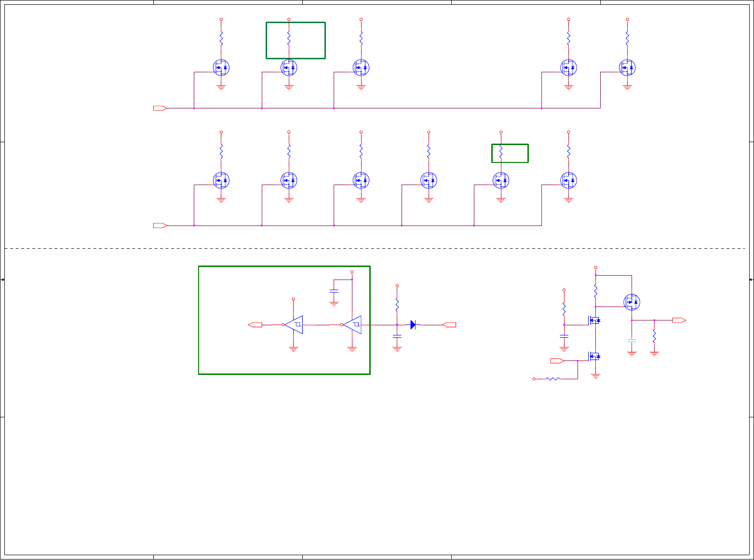
Task: Select the leftmost MOSFET in the top row
Action: pos(221,67)
